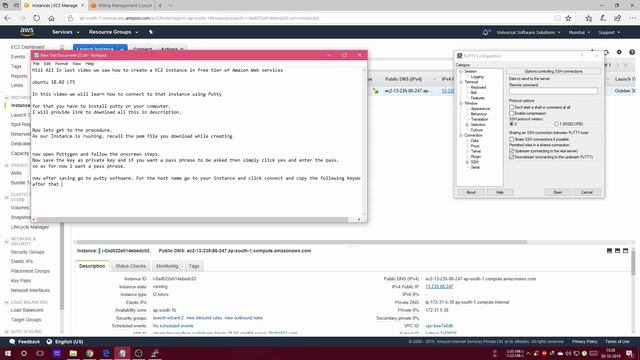Check Share SSH connections if possible

tap(511, 139)
